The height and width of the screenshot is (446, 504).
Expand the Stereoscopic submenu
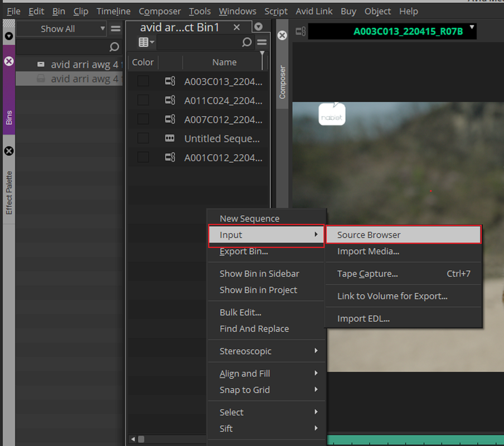[x=266, y=351]
